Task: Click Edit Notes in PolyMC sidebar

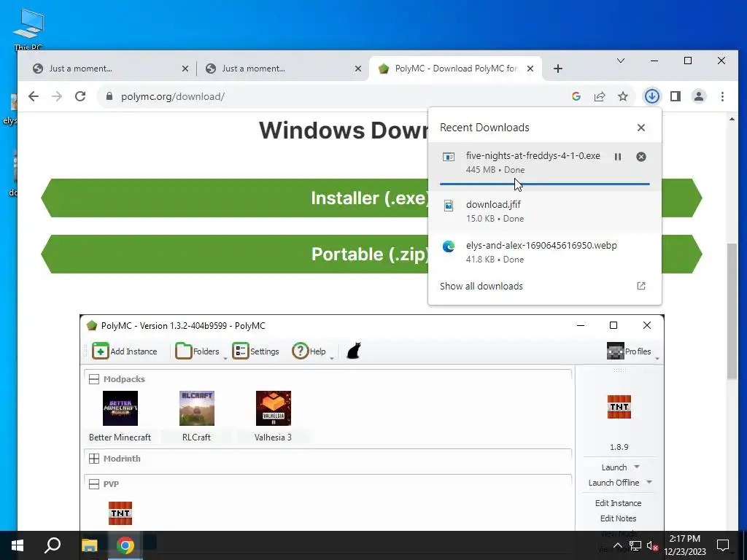Action: pyautogui.click(x=618, y=518)
